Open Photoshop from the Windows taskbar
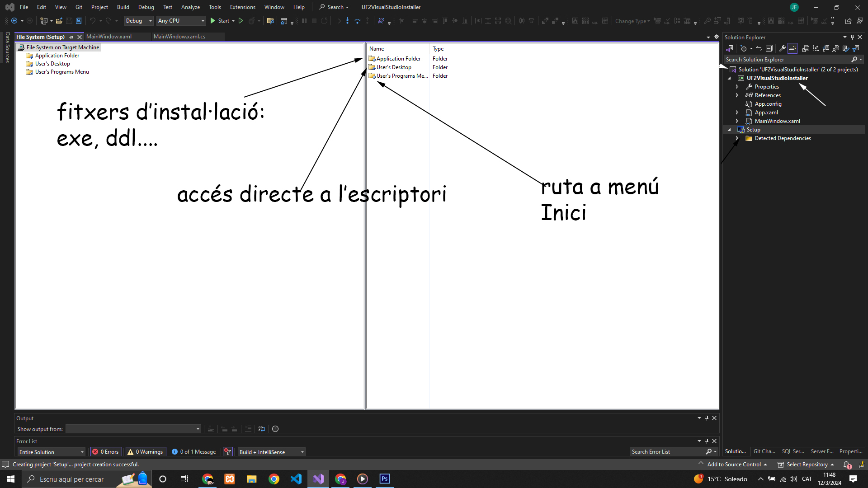Viewport: 868px width, 488px height. 384,479
